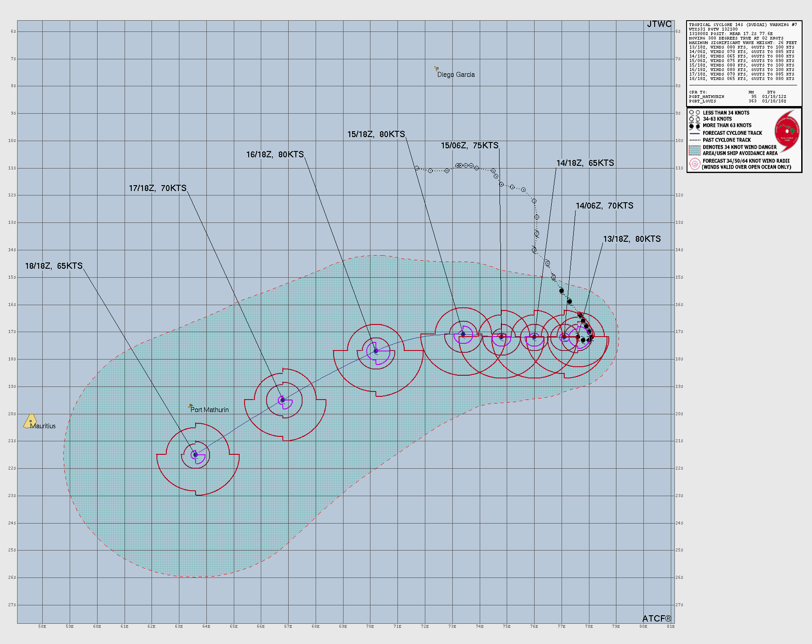Image resolution: width=812 pixels, height=644 pixels.
Task: Click the PORT_MATHURIN CPA entry
Action: click(706, 96)
